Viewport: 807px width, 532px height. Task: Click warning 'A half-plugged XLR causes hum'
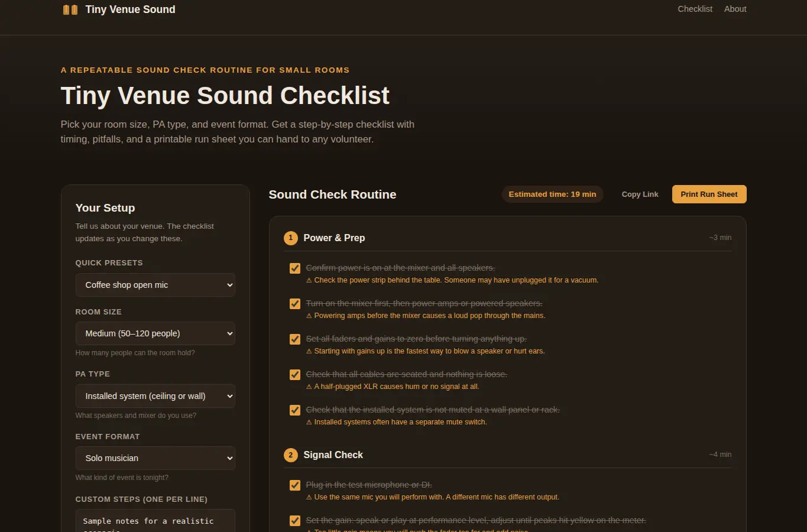point(393,387)
